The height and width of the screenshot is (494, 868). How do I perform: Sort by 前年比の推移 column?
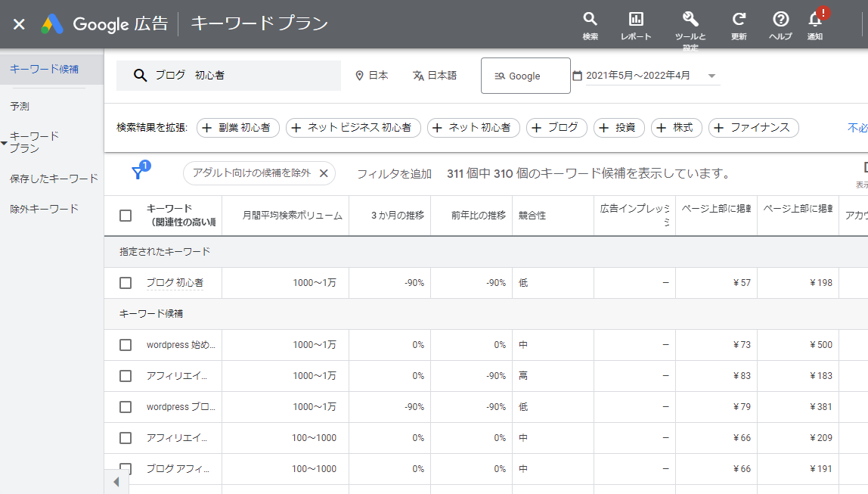point(479,216)
